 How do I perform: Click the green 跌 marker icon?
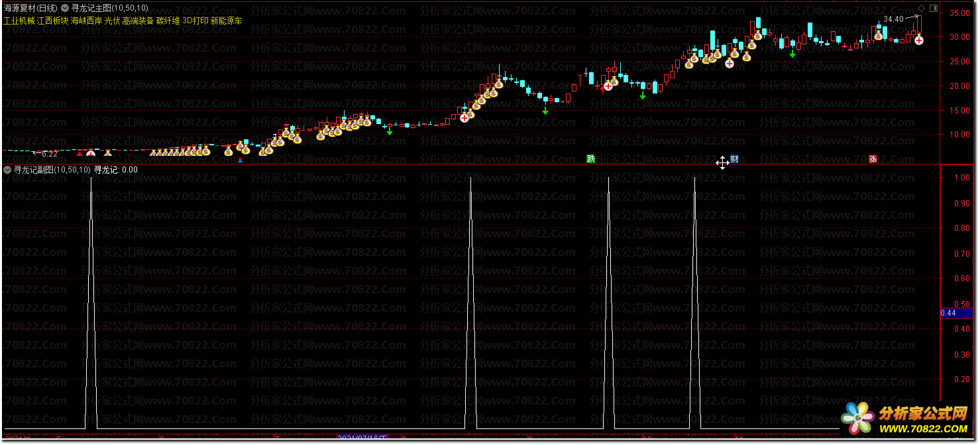click(x=590, y=159)
